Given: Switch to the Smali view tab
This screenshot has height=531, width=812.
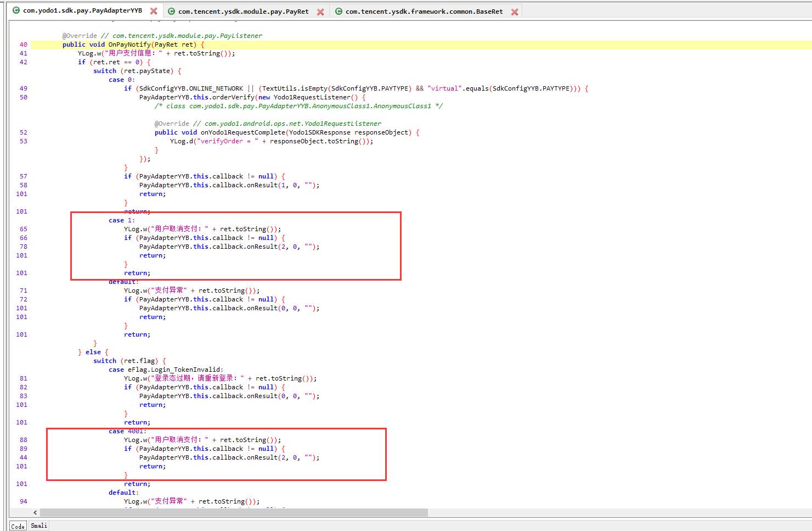Looking at the screenshot, I should (x=39, y=526).
